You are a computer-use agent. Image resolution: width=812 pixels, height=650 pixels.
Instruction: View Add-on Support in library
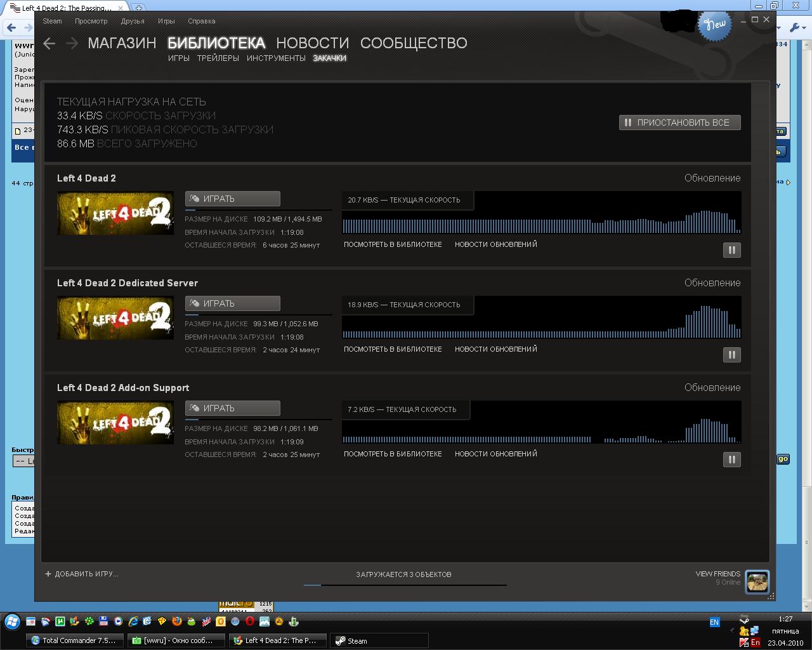pos(393,454)
